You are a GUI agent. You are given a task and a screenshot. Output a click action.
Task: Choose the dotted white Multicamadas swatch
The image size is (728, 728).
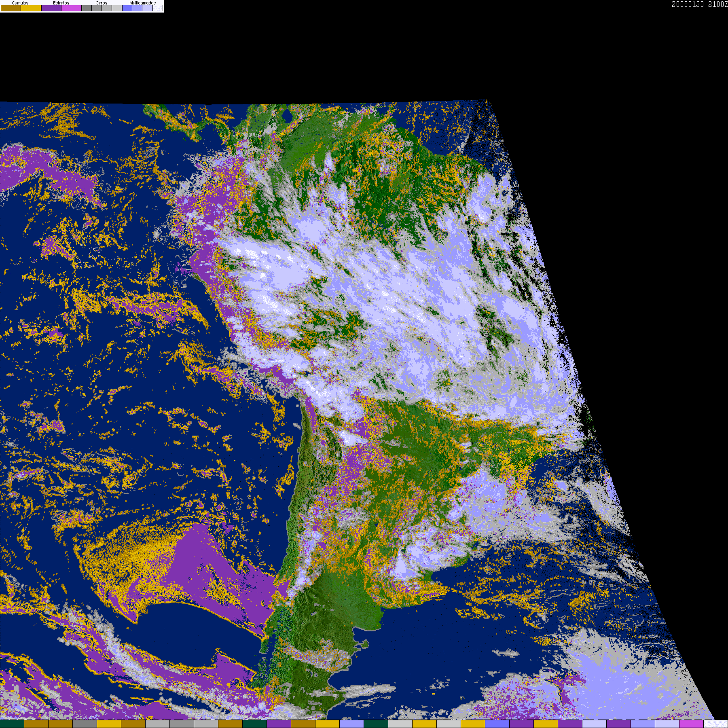click(x=158, y=8)
